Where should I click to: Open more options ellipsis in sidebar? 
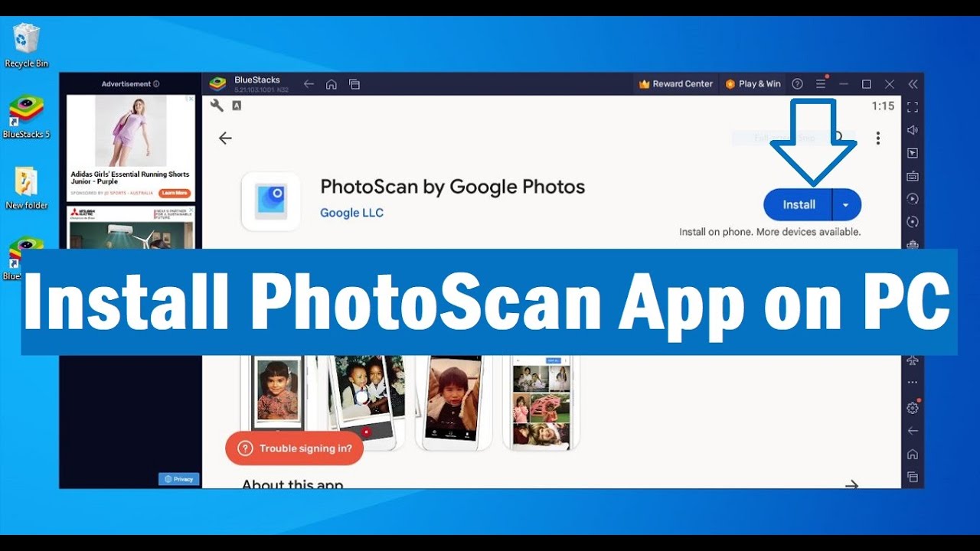(912, 383)
